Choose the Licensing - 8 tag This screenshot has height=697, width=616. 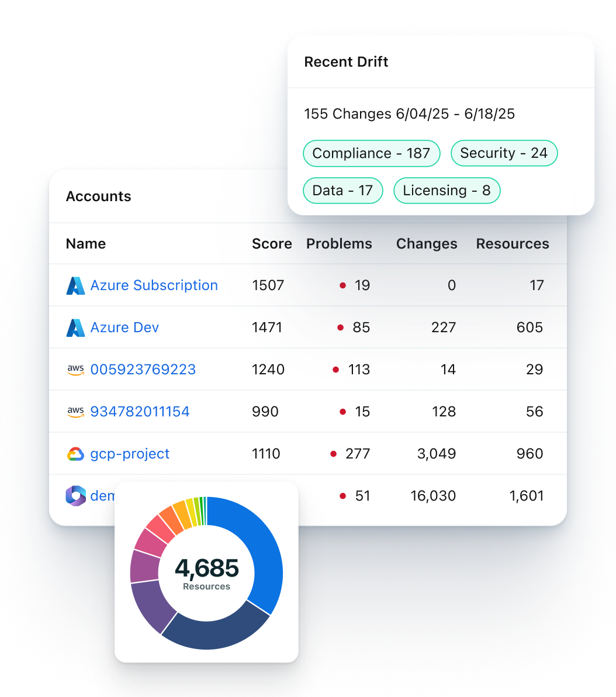pos(447,191)
